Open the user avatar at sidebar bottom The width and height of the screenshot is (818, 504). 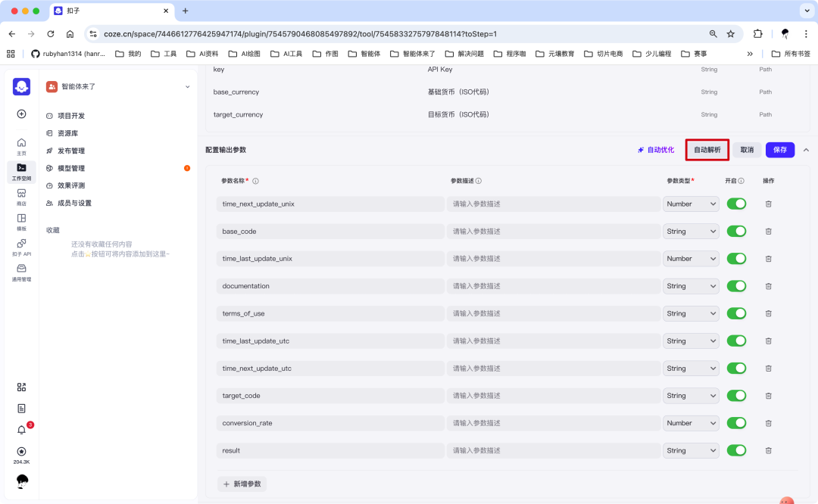pos(22,481)
